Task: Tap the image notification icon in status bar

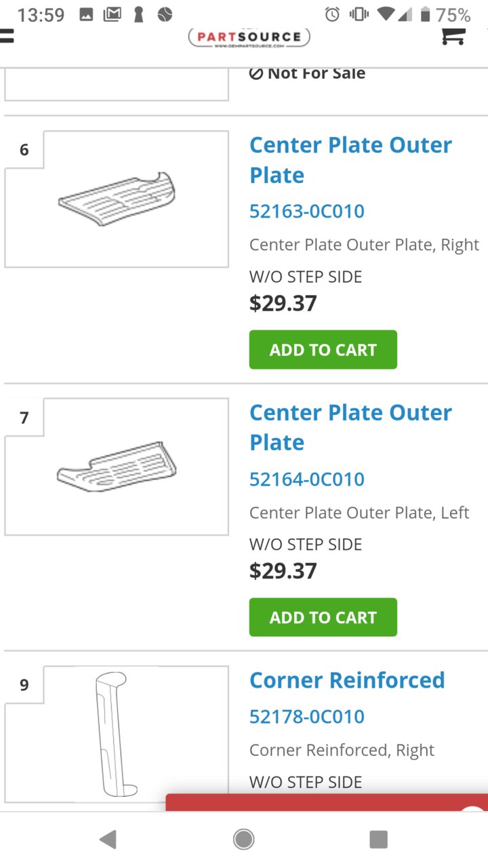Action: pyautogui.click(x=86, y=14)
